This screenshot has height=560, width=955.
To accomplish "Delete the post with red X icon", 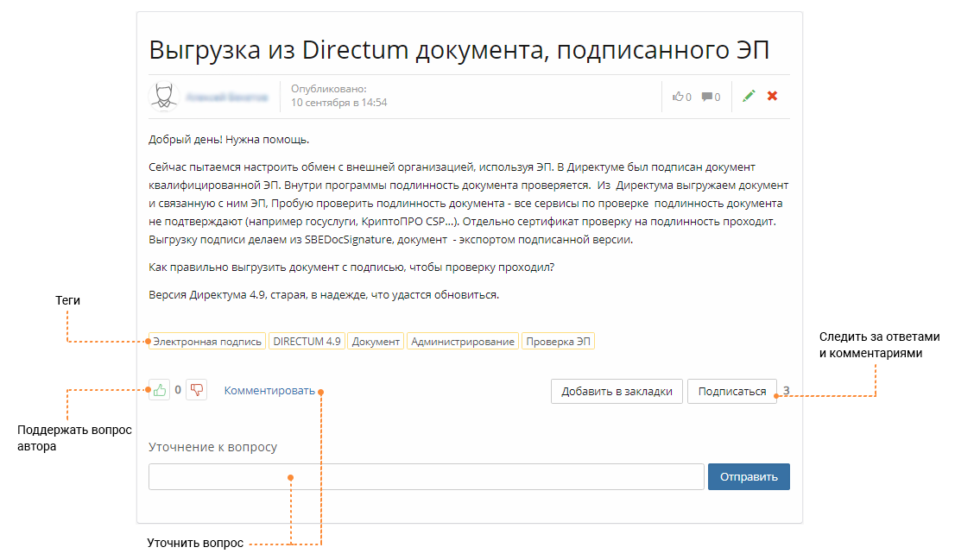I will tap(773, 96).
